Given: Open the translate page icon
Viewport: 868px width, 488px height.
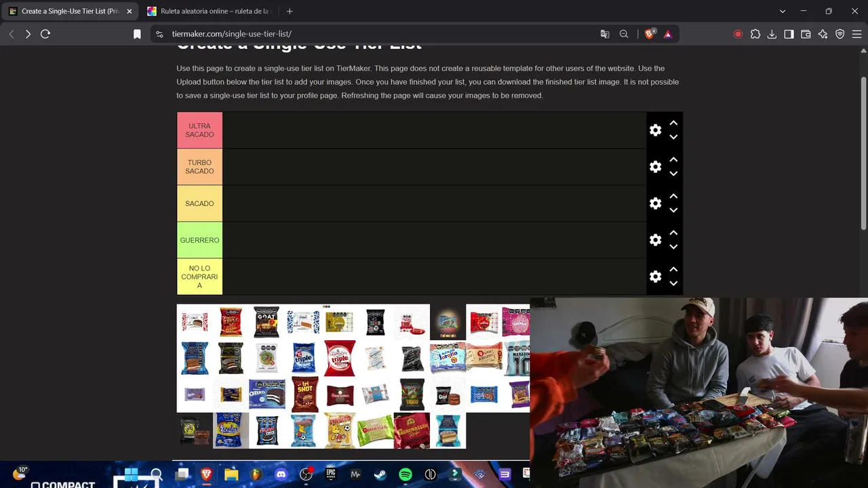Looking at the screenshot, I should pos(605,34).
